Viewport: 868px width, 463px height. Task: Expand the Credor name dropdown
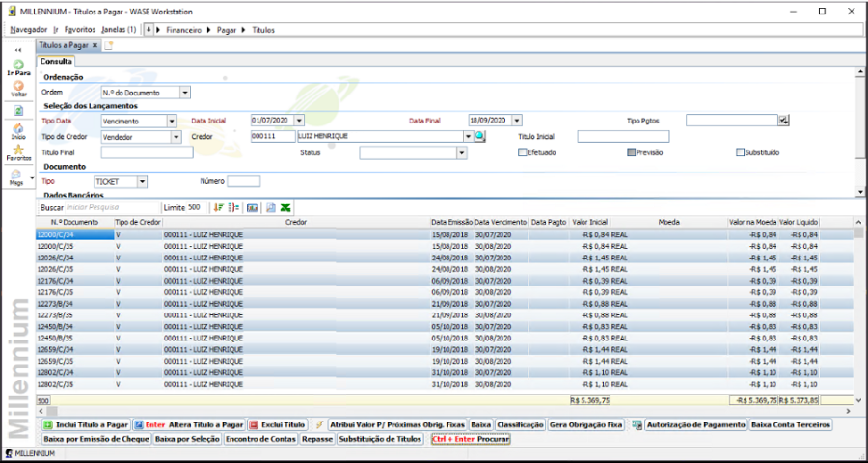tap(469, 136)
